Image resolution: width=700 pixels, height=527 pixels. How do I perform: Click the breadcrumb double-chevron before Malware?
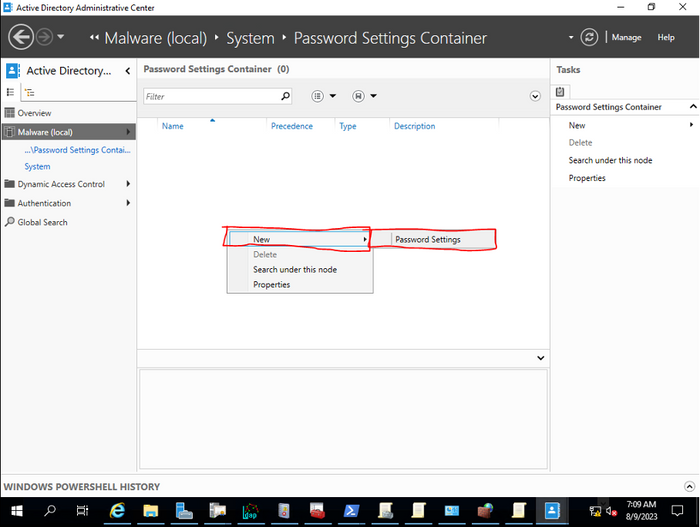[x=94, y=38]
